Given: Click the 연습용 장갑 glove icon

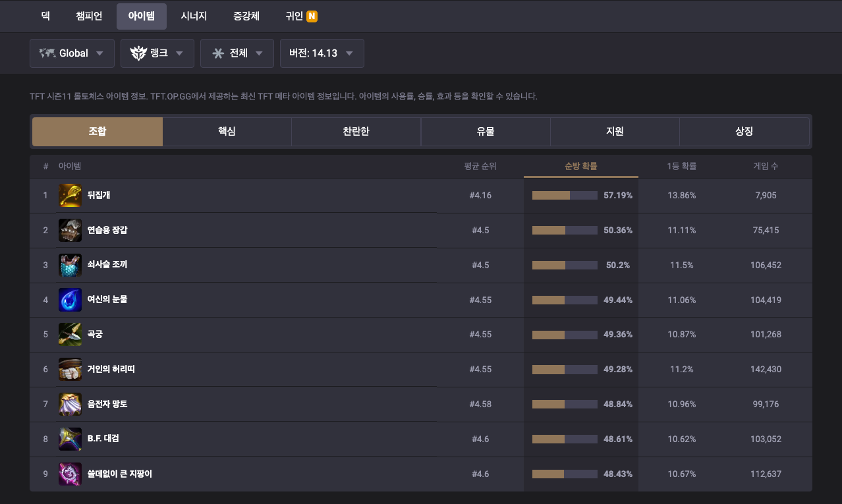Looking at the screenshot, I should pos(70,231).
